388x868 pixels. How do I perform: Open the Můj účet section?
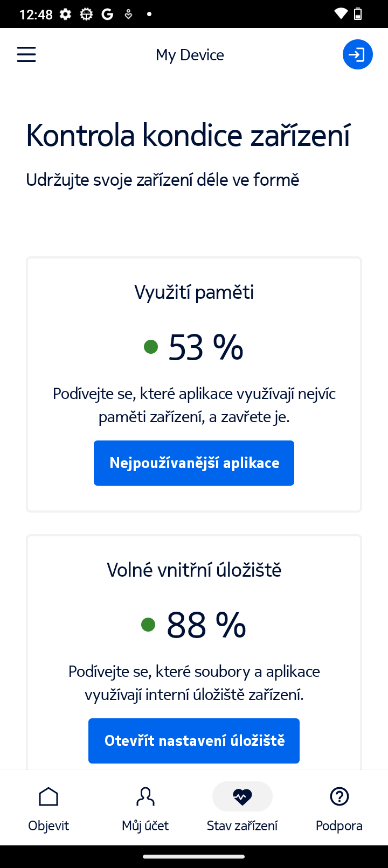point(145,808)
